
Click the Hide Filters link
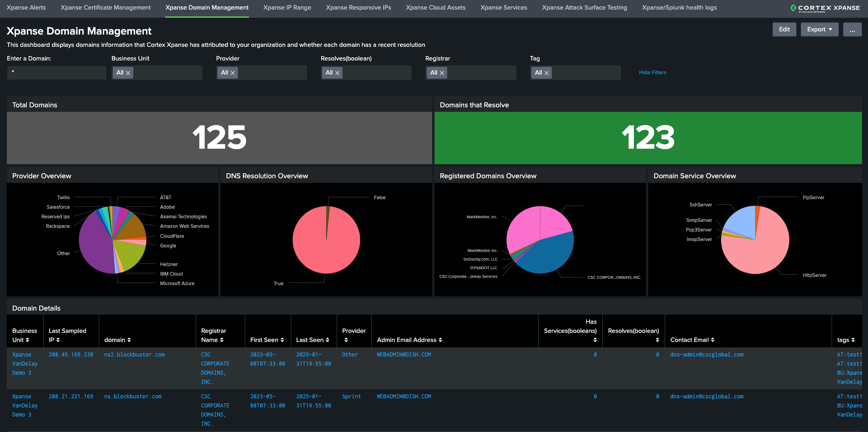[652, 73]
